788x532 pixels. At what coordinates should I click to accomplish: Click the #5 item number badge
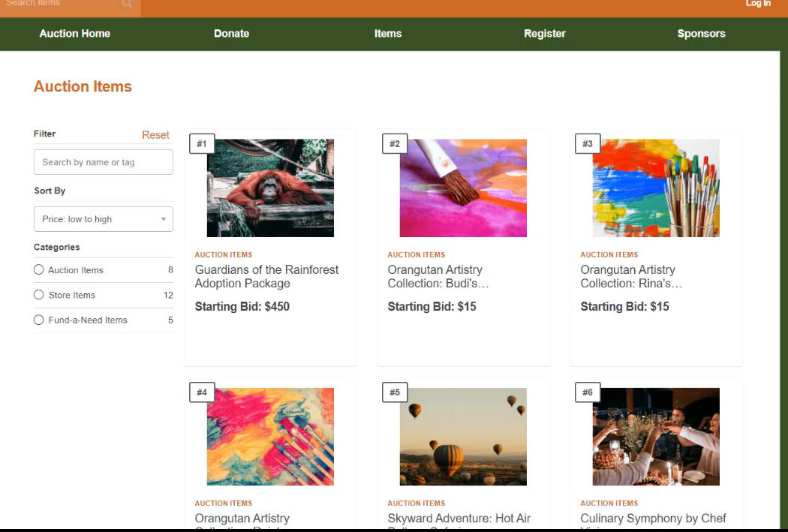point(395,392)
